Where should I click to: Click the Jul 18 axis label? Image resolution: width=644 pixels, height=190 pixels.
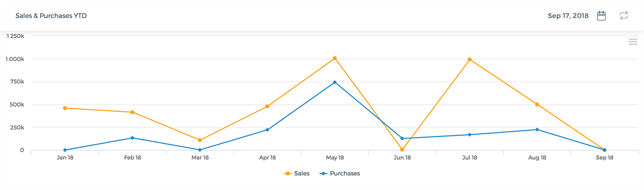[470, 158]
